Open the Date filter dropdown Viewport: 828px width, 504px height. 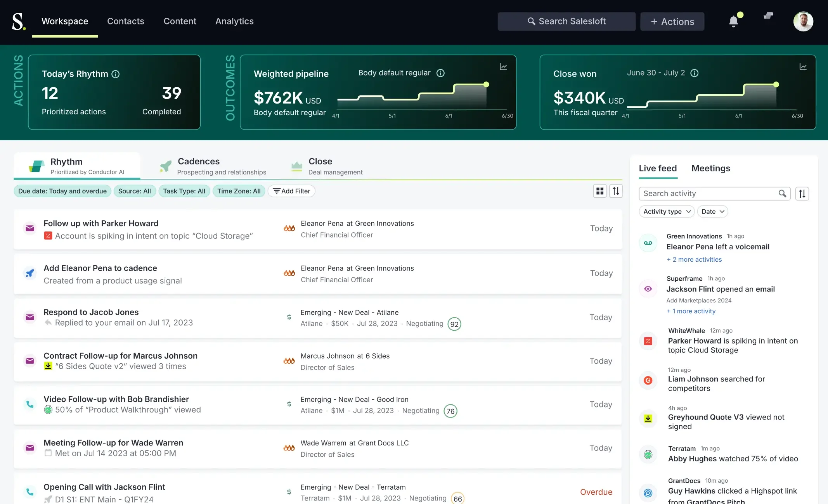pyautogui.click(x=713, y=212)
